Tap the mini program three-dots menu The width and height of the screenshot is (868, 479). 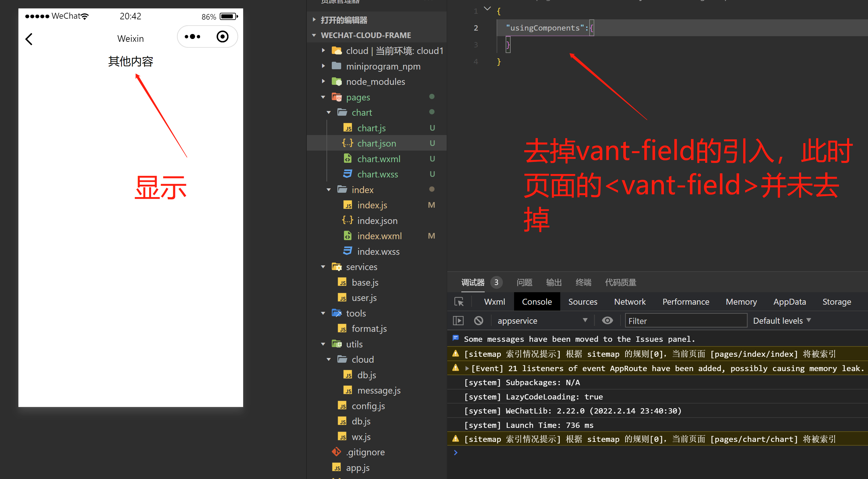pyautogui.click(x=192, y=37)
